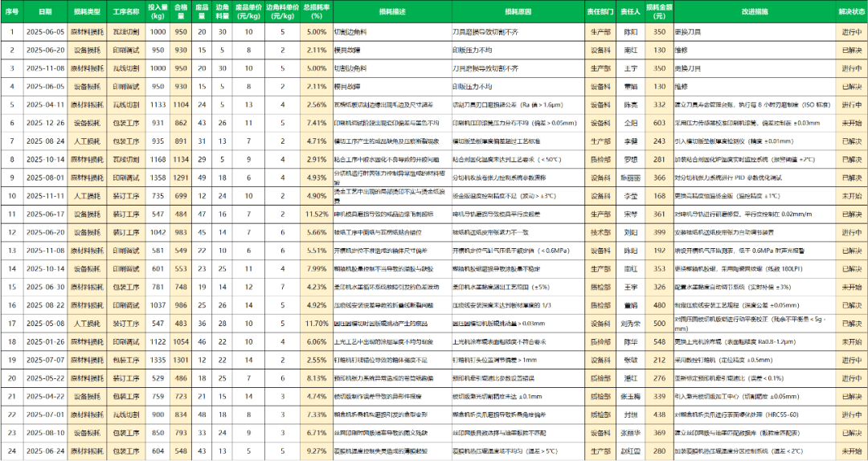This screenshot has height=461, width=868.
Task: Click the date cell 2025-06-24
Action: click(45, 451)
